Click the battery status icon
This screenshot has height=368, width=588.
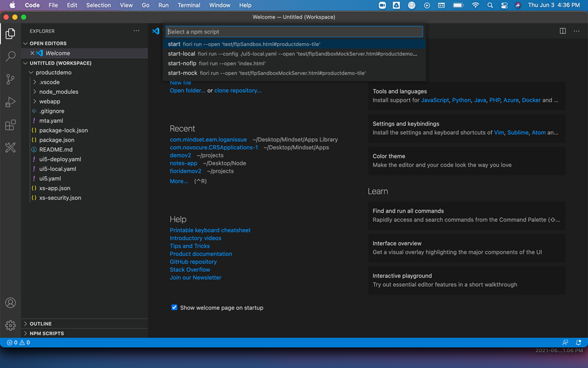point(458,5)
